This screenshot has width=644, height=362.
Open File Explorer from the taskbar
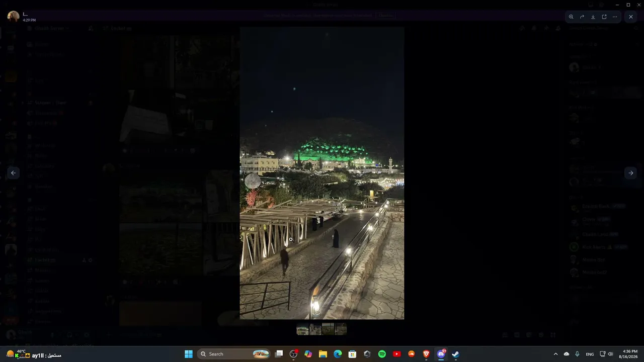[x=323, y=354]
